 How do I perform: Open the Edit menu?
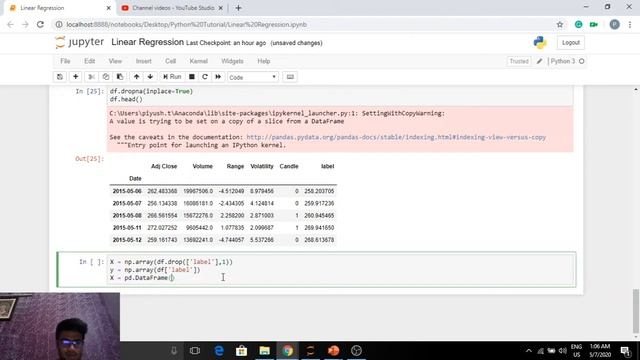click(89, 61)
